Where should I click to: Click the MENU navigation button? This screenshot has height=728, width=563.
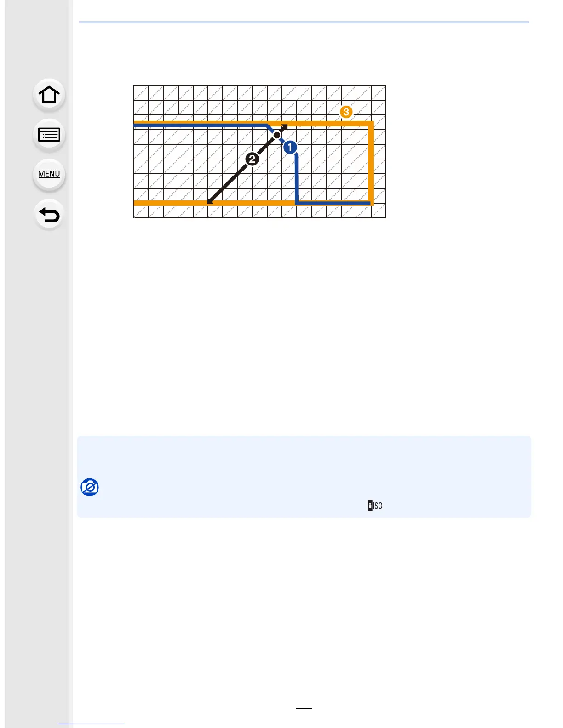[x=49, y=174]
